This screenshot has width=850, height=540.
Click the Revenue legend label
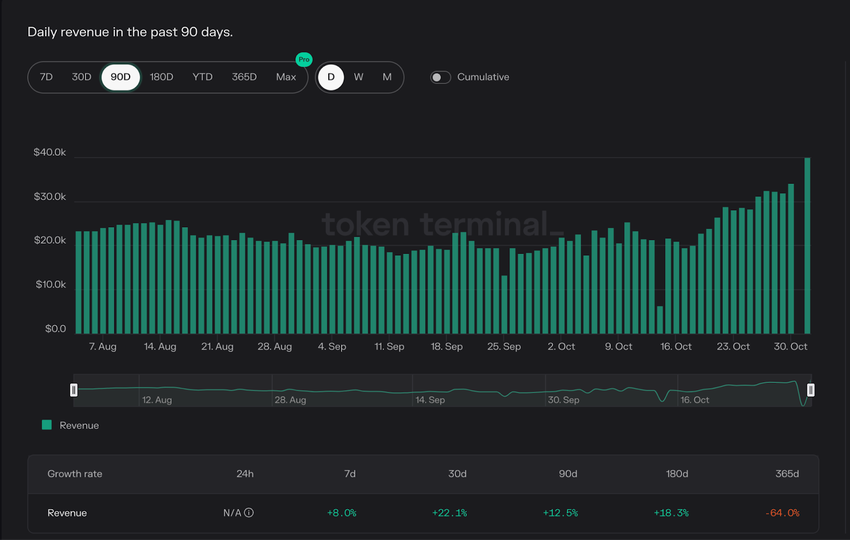pos(79,425)
